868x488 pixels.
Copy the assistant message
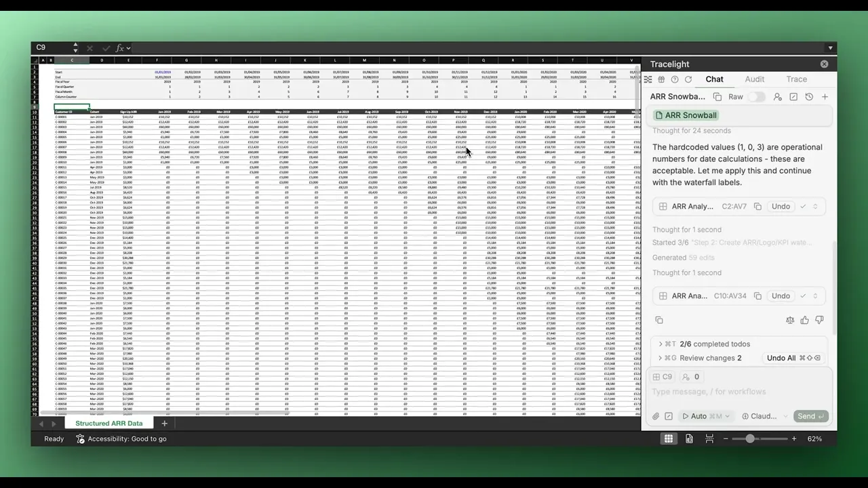(x=658, y=321)
